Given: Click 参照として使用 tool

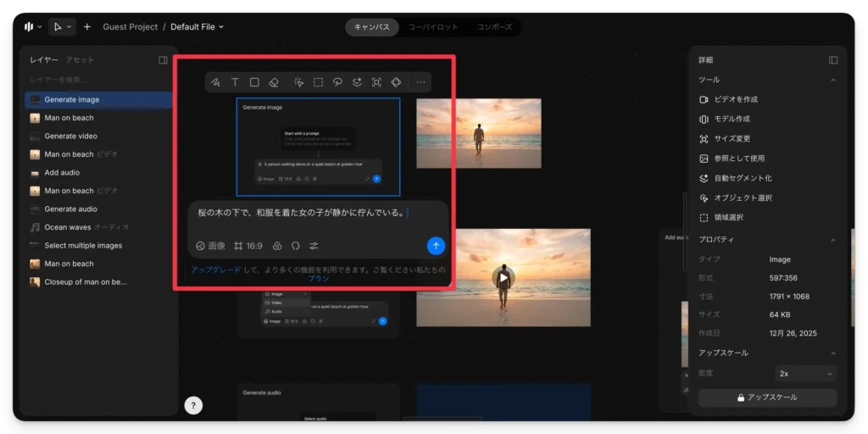Looking at the screenshot, I should tap(732, 159).
